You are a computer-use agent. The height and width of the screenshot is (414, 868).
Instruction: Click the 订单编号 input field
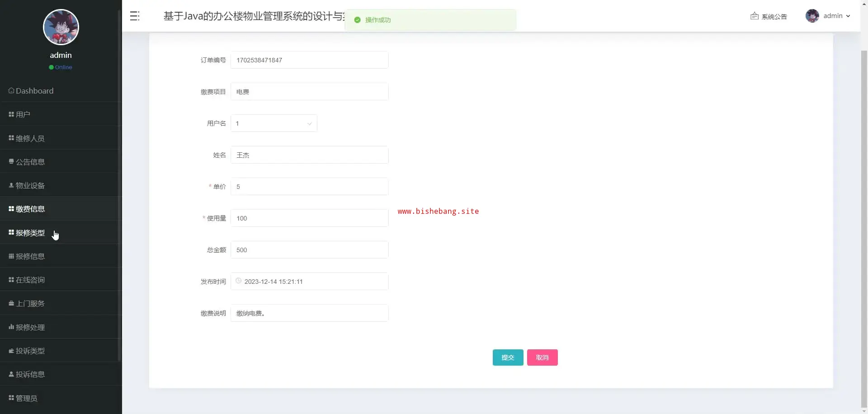(x=310, y=60)
